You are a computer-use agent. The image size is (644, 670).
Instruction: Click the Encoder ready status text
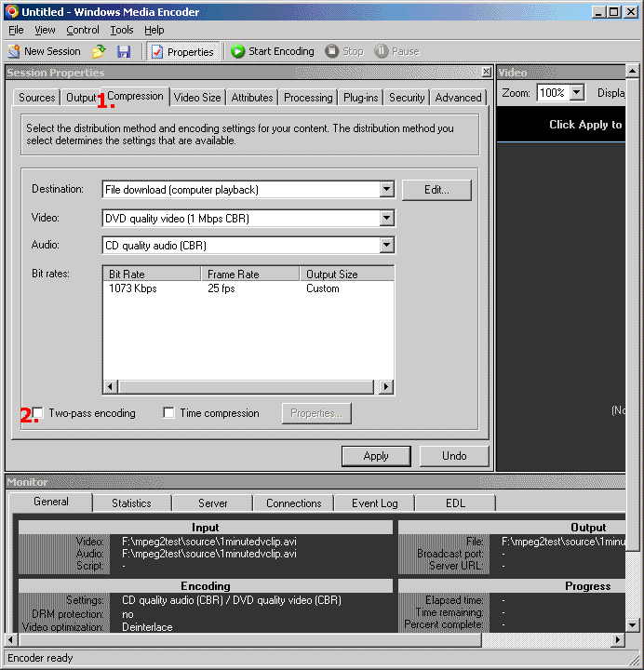pyautogui.click(x=41, y=658)
